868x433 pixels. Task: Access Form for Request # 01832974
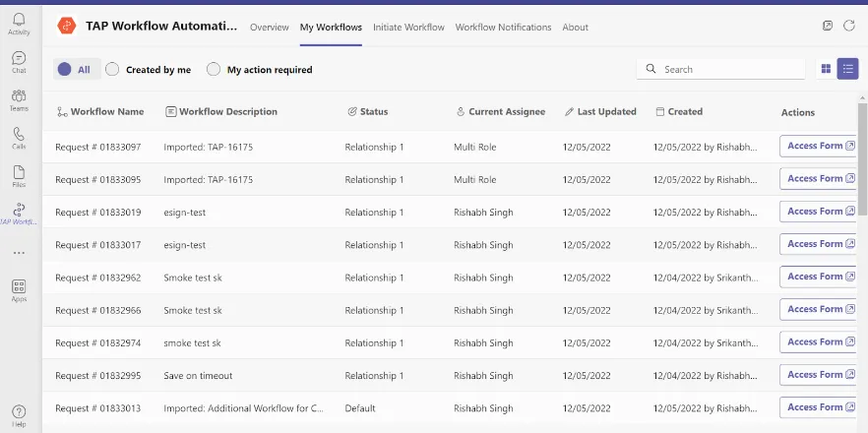click(819, 342)
